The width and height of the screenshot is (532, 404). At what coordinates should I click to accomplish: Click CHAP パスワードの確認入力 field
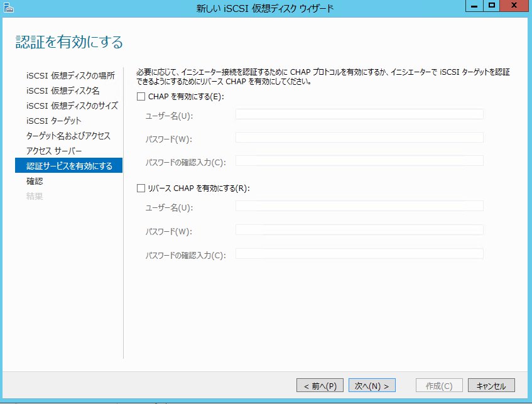click(359, 161)
